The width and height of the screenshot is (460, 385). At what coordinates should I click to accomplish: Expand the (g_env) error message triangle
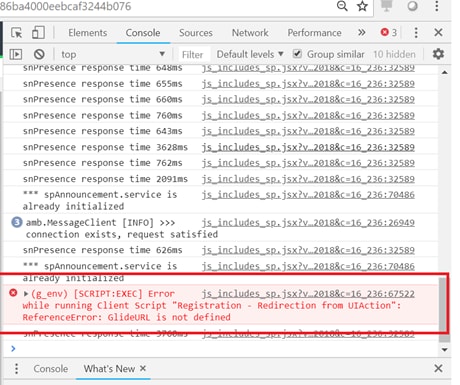[26, 294]
